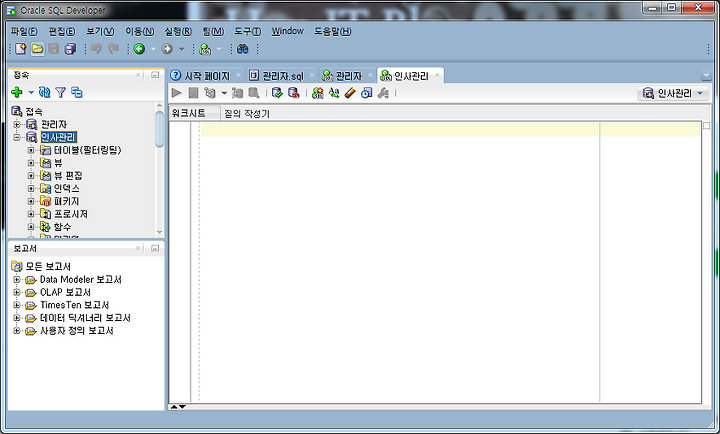Click the Open folder icon in main toolbar

[x=38, y=49]
